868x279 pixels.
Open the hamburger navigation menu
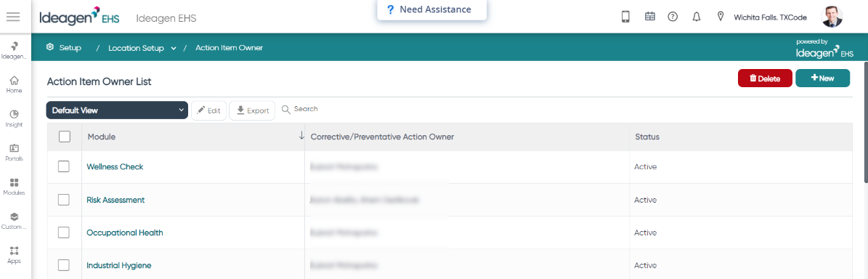(x=13, y=17)
